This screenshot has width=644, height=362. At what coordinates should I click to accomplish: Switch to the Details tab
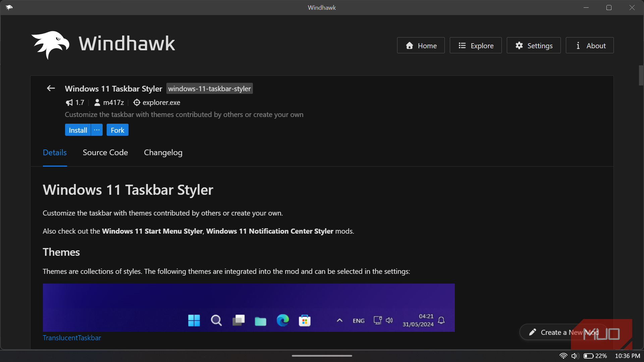55,153
